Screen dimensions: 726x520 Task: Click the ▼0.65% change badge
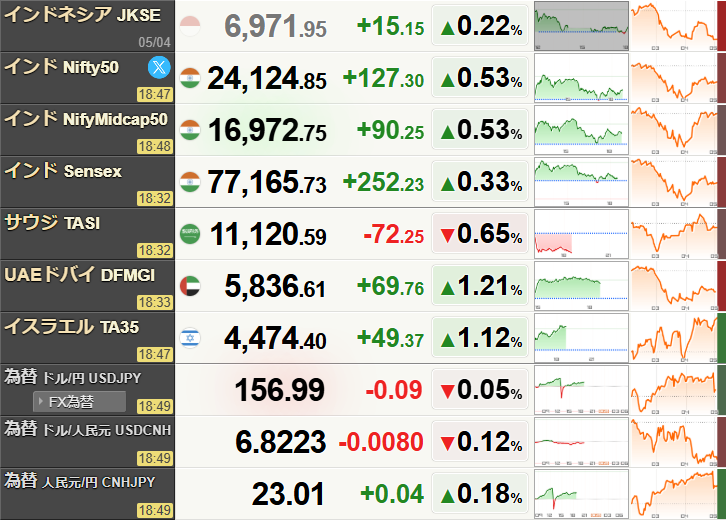click(x=480, y=234)
